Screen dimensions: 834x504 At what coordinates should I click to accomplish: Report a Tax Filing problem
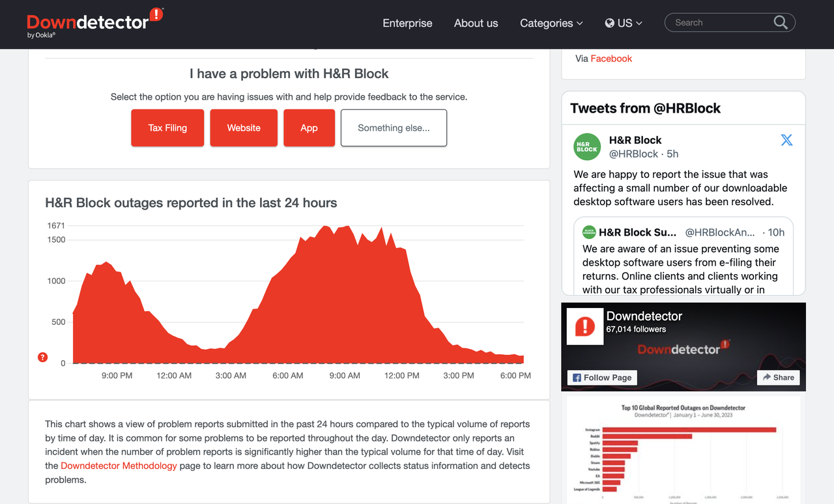[167, 128]
